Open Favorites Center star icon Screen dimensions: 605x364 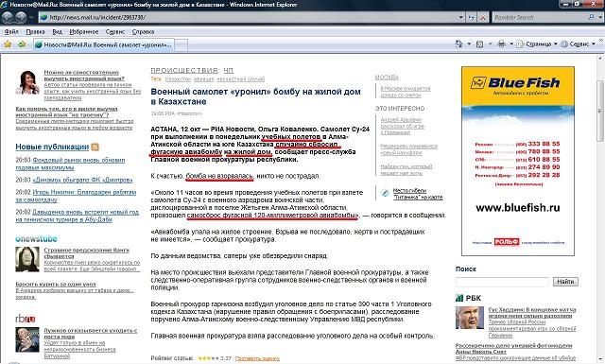click(x=8, y=44)
